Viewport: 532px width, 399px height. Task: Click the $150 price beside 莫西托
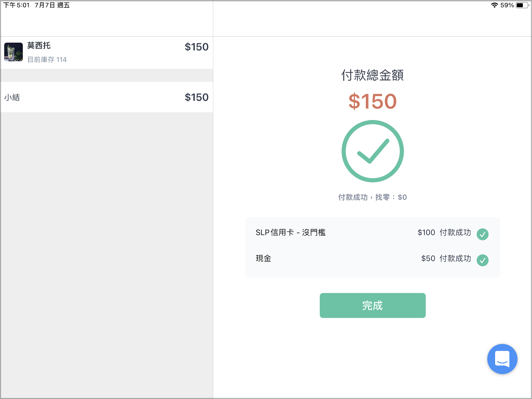tap(197, 47)
